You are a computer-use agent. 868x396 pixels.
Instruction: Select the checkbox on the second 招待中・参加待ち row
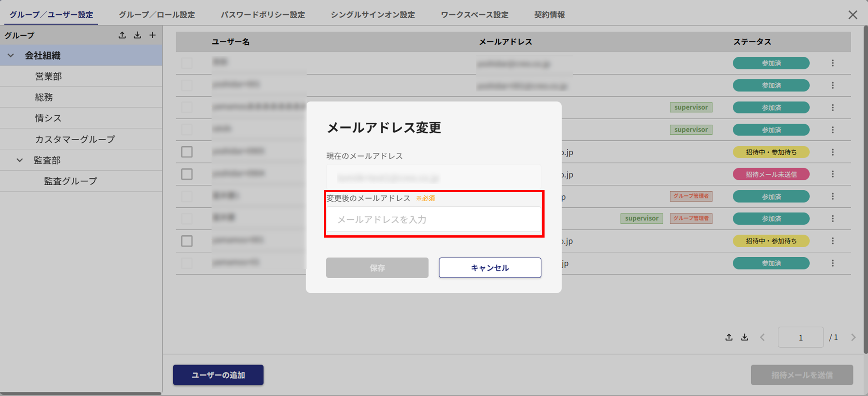pos(187,241)
